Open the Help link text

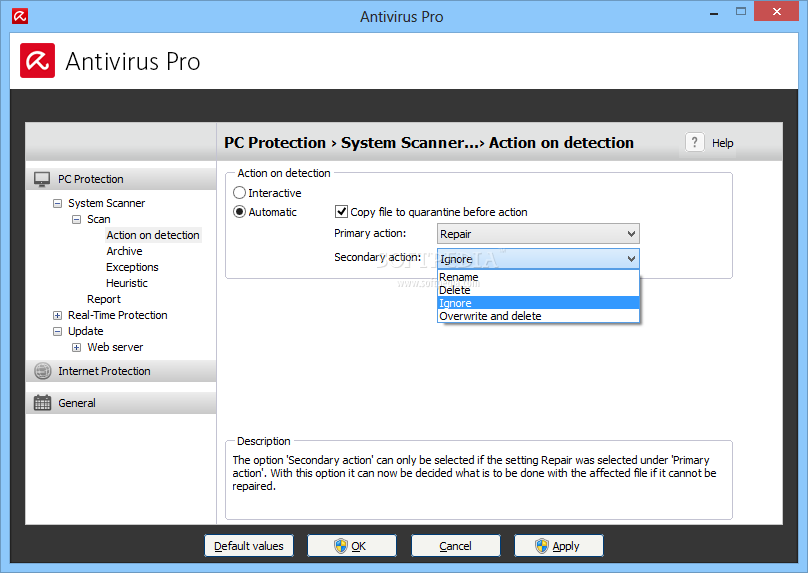coord(722,143)
